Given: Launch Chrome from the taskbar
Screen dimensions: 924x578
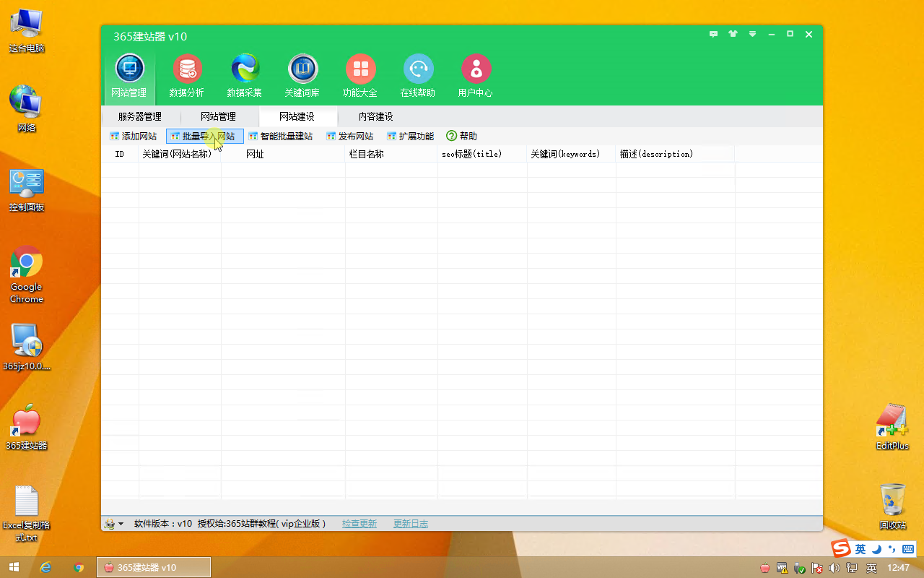Looking at the screenshot, I should [x=79, y=567].
